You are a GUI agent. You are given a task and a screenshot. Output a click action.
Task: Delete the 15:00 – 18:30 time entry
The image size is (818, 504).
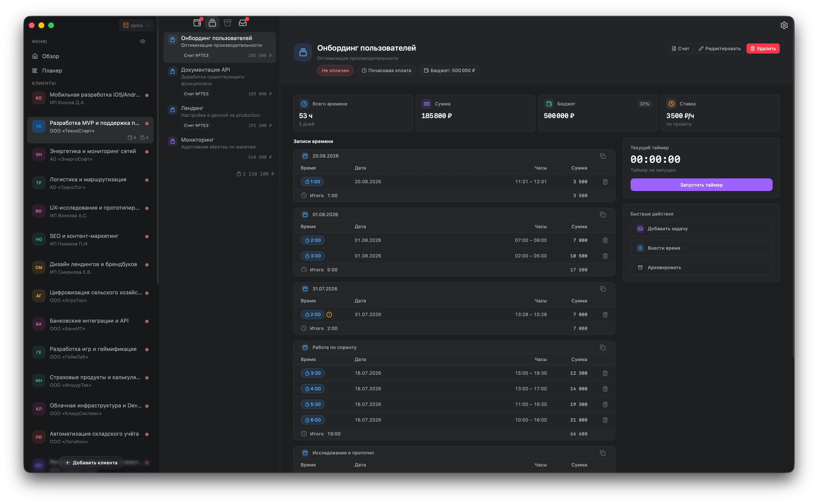(605, 373)
